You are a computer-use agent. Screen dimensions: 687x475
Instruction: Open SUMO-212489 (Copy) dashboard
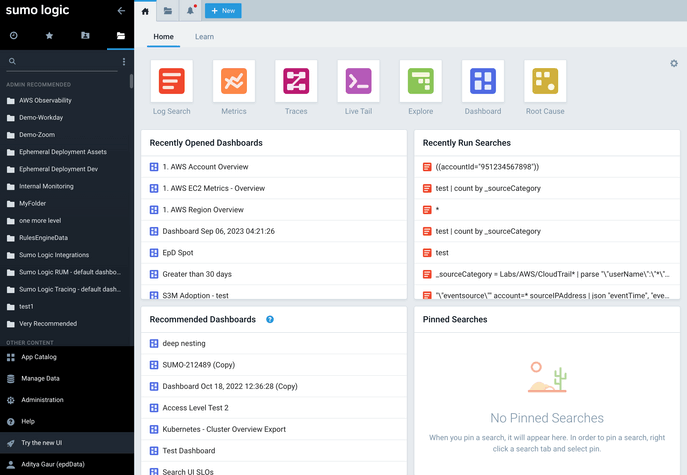(x=274, y=365)
